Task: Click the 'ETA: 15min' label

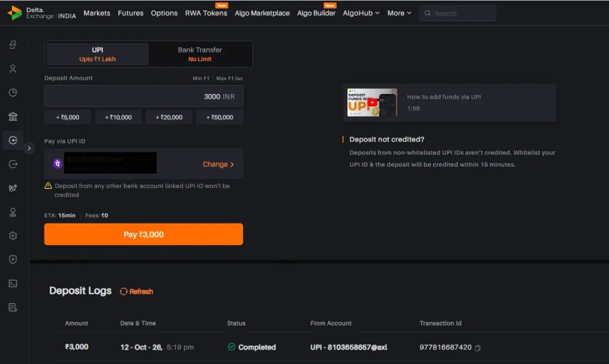Action: pos(60,215)
